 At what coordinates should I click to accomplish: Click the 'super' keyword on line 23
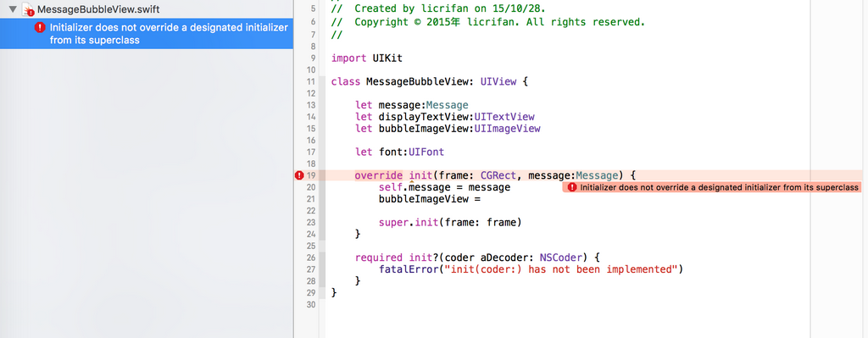click(393, 223)
